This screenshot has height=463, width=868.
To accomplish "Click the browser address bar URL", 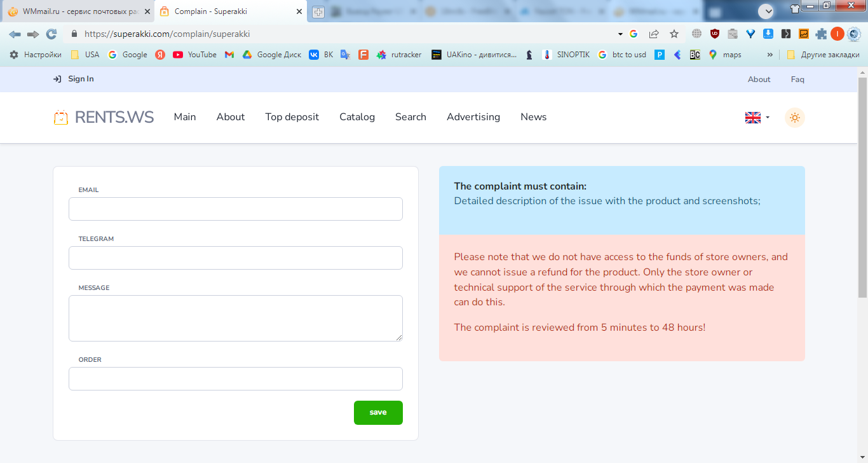I will pyautogui.click(x=166, y=34).
